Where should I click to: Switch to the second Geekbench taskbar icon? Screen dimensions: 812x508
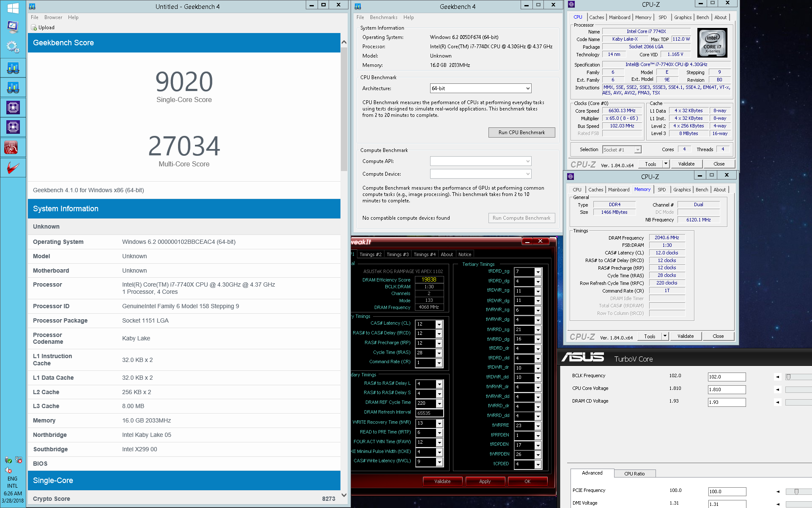[13, 88]
